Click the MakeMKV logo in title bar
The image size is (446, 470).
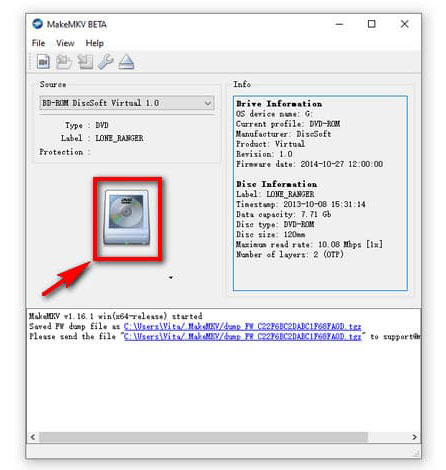(x=37, y=24)
